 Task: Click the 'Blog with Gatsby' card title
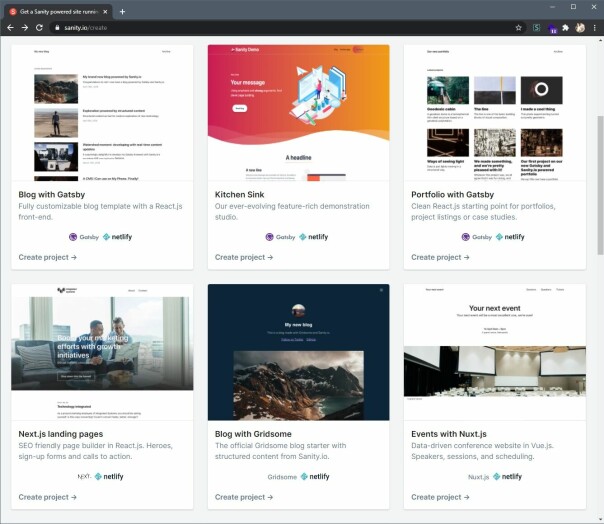pyautogui.click(x=52, y=195)
